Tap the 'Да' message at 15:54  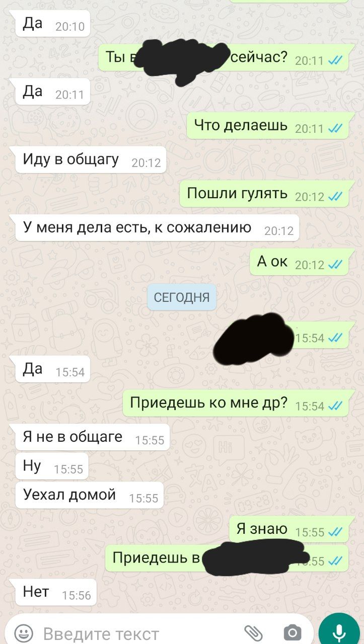coord(52,369)
